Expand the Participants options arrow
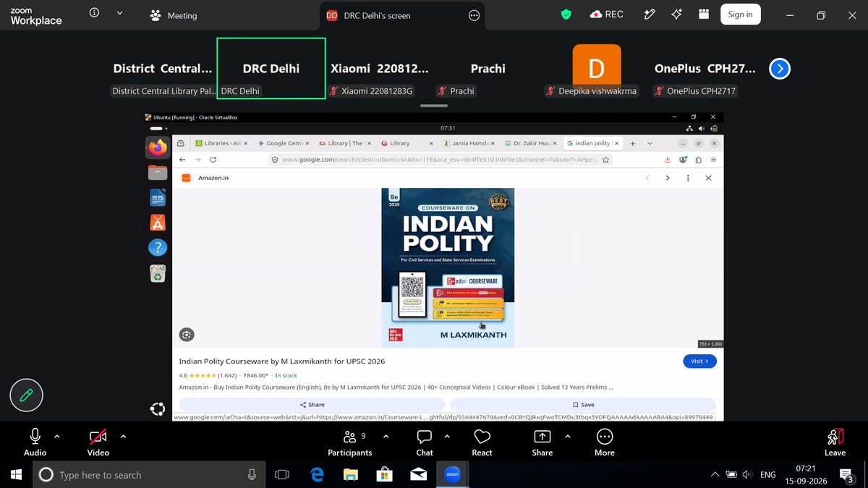868x488 pixels. (386, 437)
